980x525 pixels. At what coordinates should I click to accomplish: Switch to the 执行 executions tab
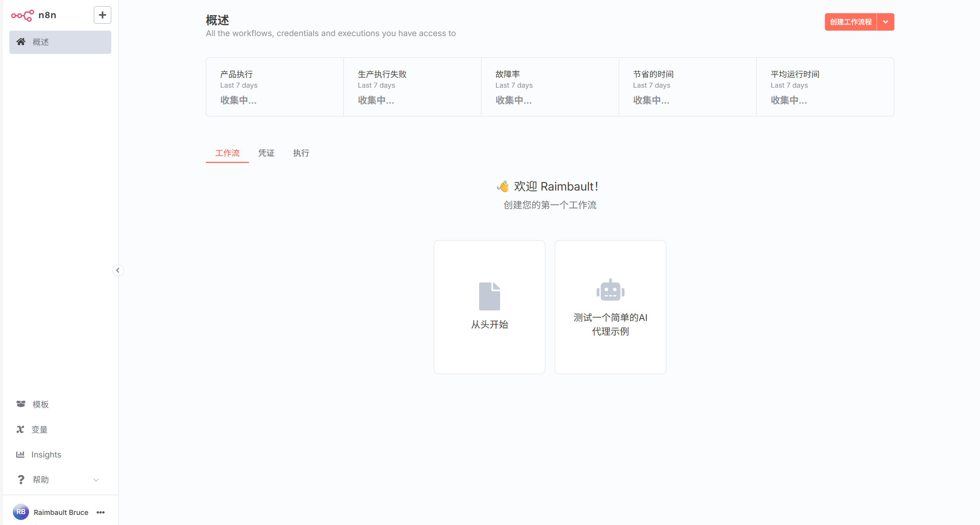pos(301,153)
